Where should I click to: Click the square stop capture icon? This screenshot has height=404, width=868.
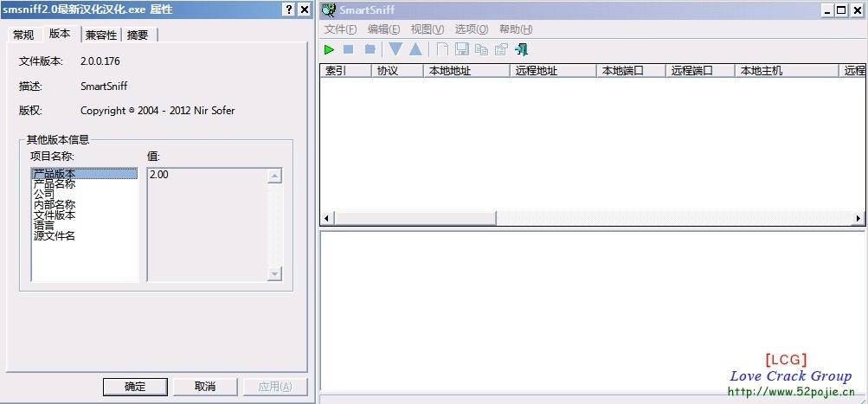[348, 50]
